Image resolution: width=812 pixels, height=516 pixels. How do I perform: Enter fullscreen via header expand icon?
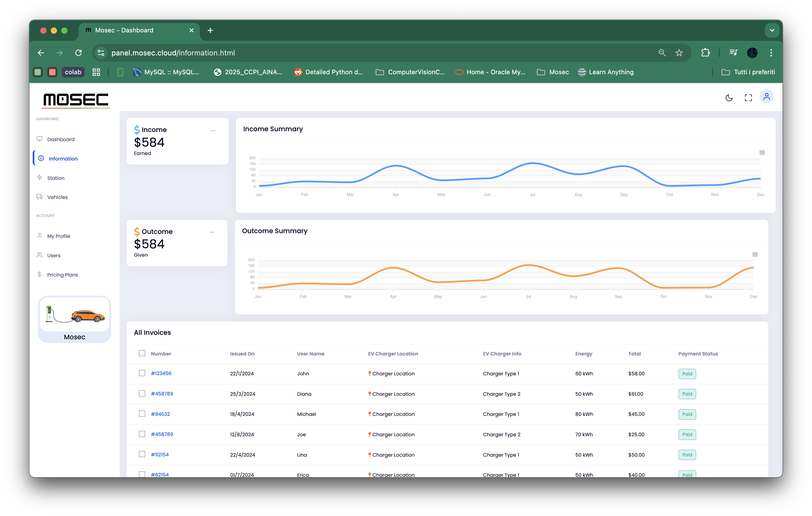click(x=748, y=98)
